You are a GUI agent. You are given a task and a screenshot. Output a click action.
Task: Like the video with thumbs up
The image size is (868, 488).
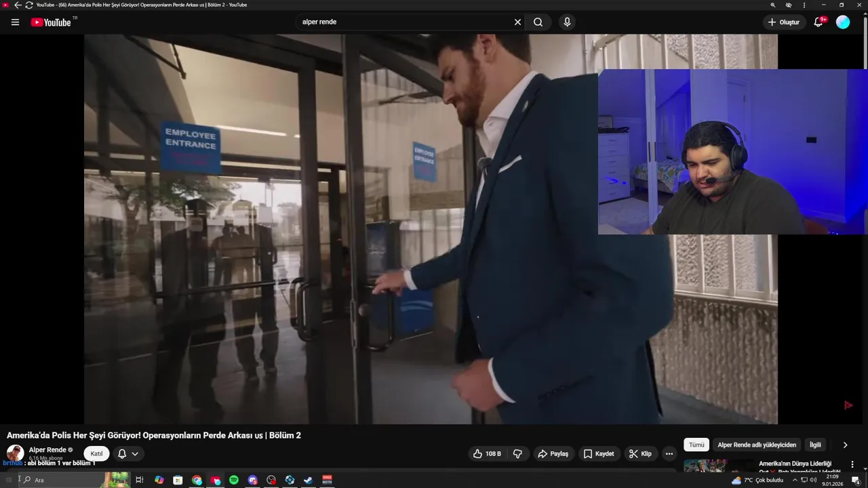pos(487,454)
